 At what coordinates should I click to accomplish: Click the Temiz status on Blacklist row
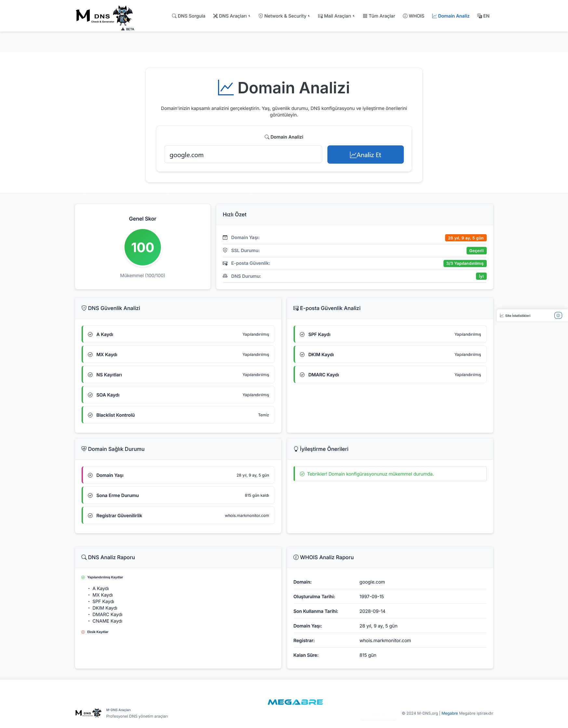point(263,415)
